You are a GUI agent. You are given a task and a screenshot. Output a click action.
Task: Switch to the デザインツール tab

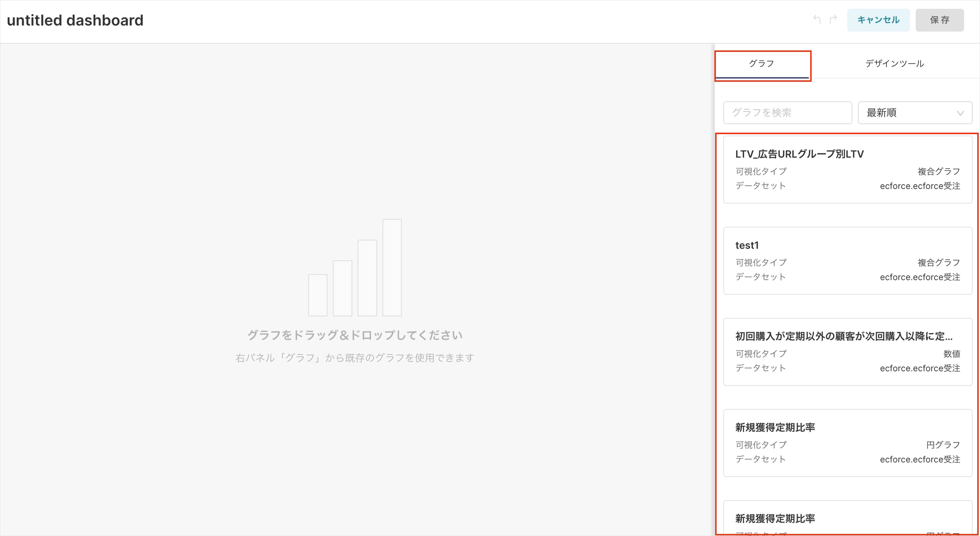click(895, 64)
